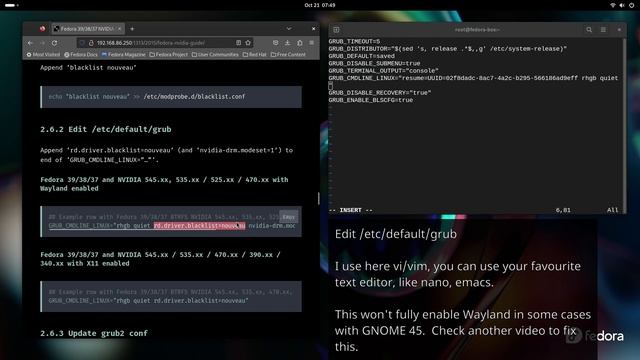Click the connection security lock icon
Image resolution: width=640 pixels, height=360 pixels.
91,43
